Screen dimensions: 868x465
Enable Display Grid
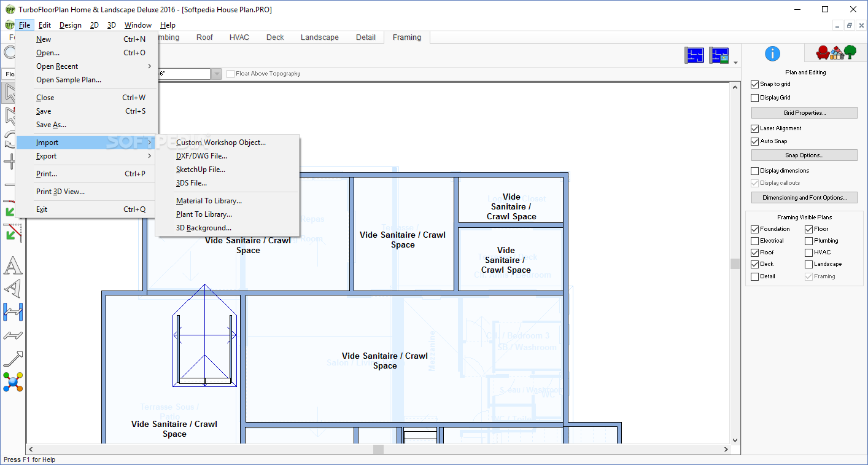click(x=755, y=98)
